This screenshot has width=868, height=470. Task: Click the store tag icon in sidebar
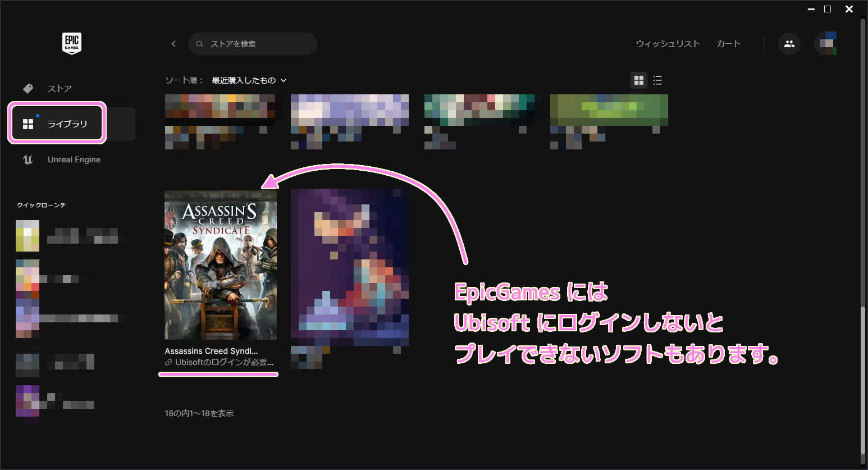click(28, 88)
